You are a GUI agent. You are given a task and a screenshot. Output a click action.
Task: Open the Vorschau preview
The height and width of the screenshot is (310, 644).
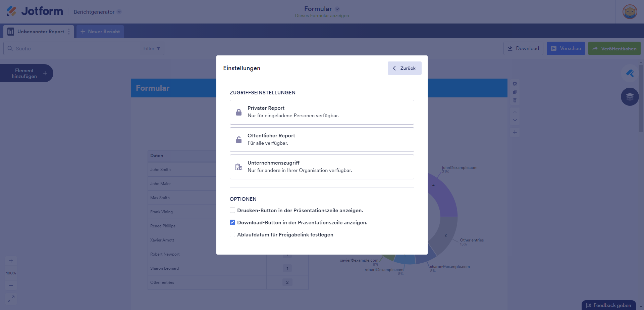[566, 48]
